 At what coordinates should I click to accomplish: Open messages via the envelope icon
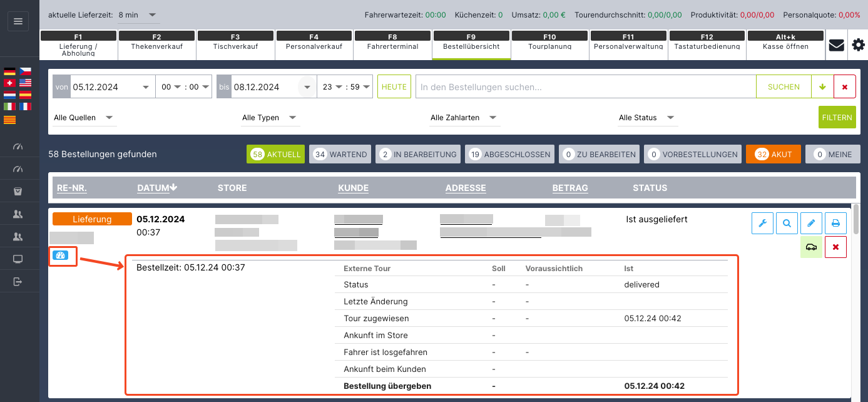(x=836, y=45)
